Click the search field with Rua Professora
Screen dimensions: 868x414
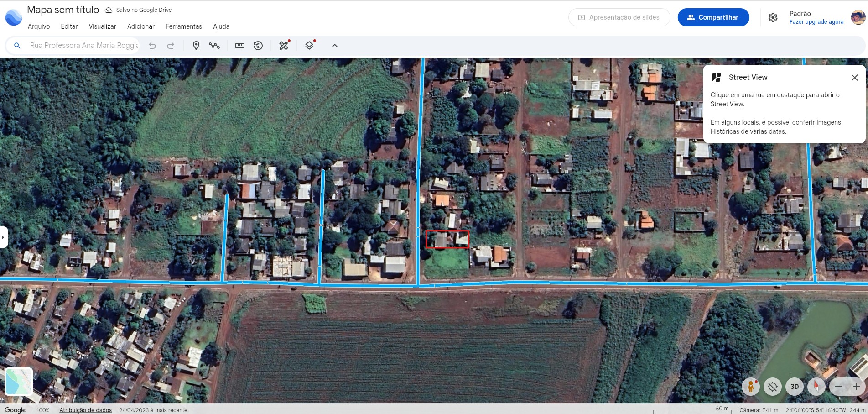coord(84,46)
